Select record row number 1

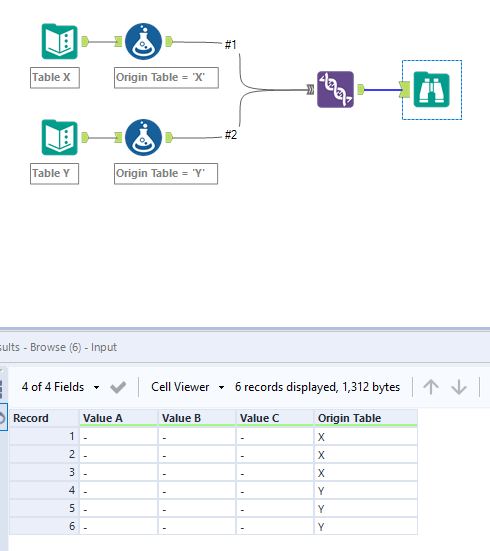coord(44,436)
